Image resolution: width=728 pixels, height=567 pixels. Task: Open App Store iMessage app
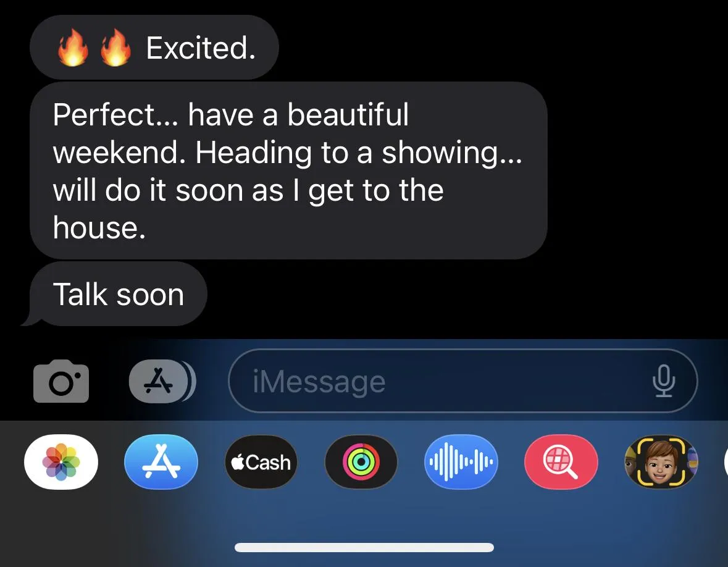pyautogui.click(x=161, y=461)
